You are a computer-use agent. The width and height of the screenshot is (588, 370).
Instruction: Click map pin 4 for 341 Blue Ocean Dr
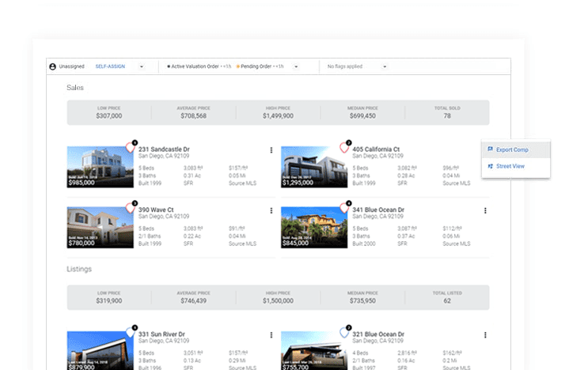point(344,207)
